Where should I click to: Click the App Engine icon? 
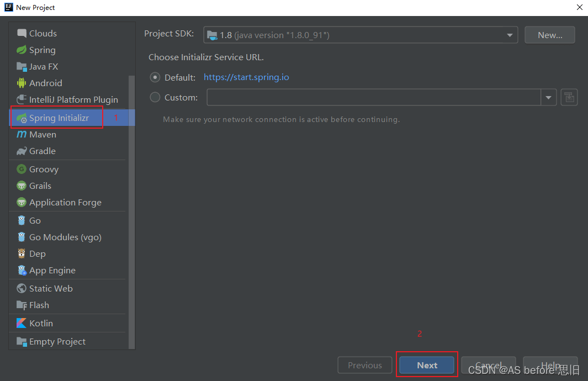(22, 270)
